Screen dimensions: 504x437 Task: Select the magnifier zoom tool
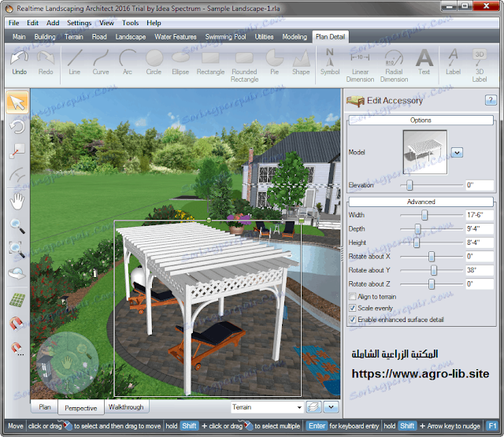[17, 226]
